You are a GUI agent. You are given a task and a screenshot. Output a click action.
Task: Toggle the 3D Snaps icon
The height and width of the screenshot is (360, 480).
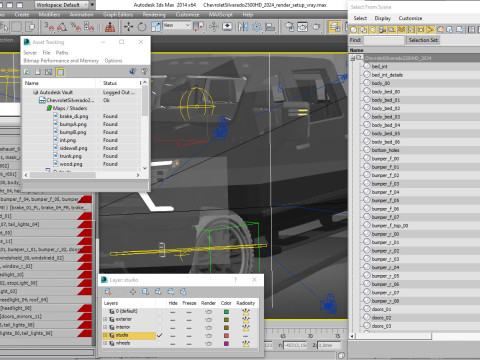49,27
